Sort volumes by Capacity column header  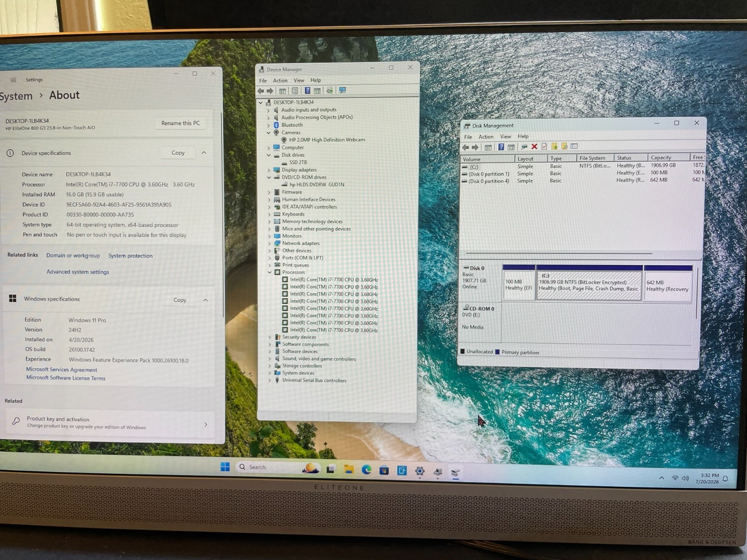[x=669, y=158]
